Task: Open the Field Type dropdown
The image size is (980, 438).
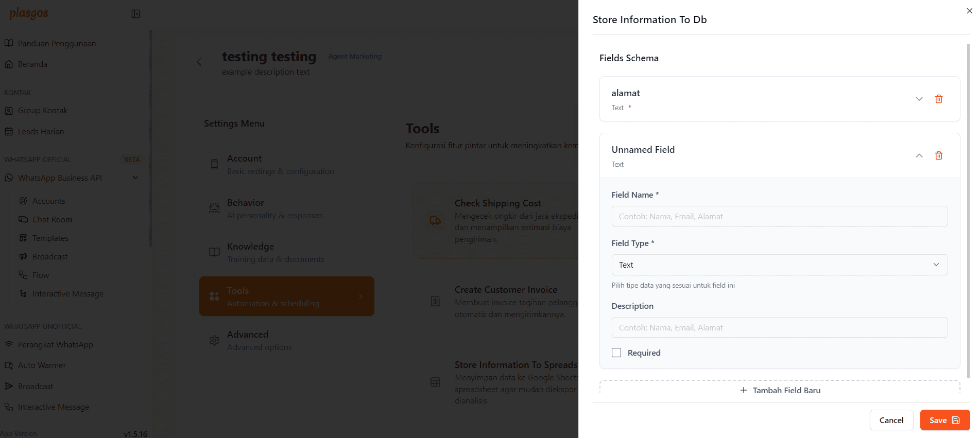Action: tap(779, 265)
